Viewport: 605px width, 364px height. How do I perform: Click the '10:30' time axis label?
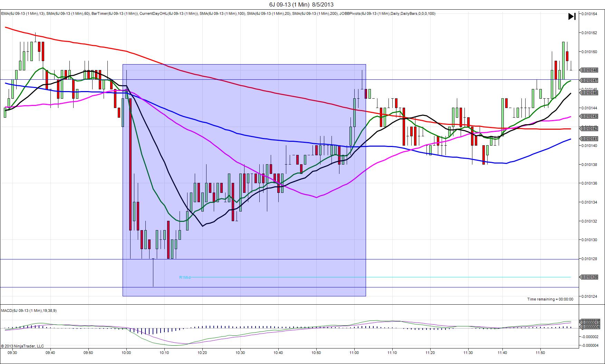coord(240,353)
